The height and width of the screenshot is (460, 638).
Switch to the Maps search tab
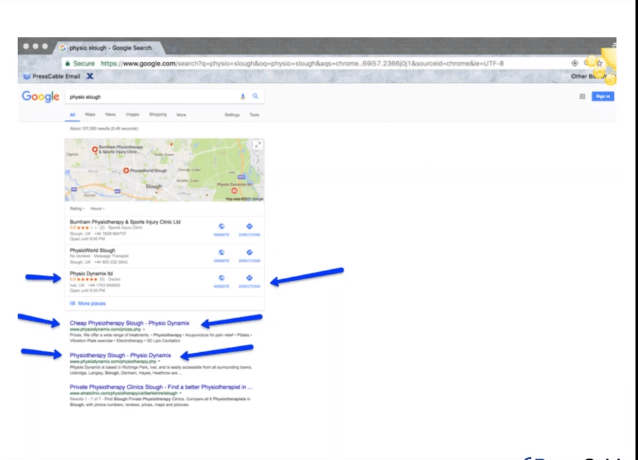point(90,115)
